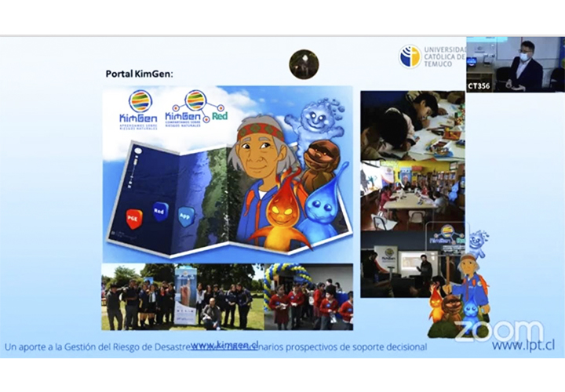
Task: Click the round participant avatar at top
Action: coord(304,64)
